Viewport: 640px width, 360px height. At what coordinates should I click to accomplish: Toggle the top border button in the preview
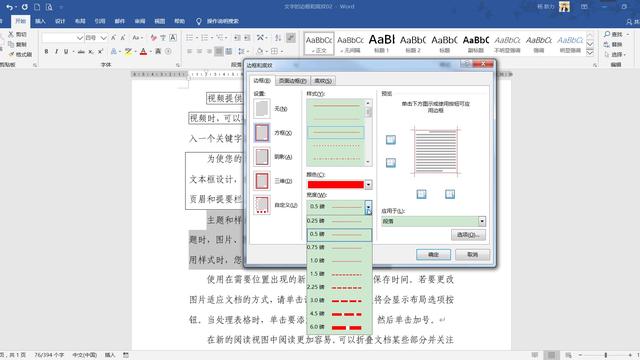[391, 140]
